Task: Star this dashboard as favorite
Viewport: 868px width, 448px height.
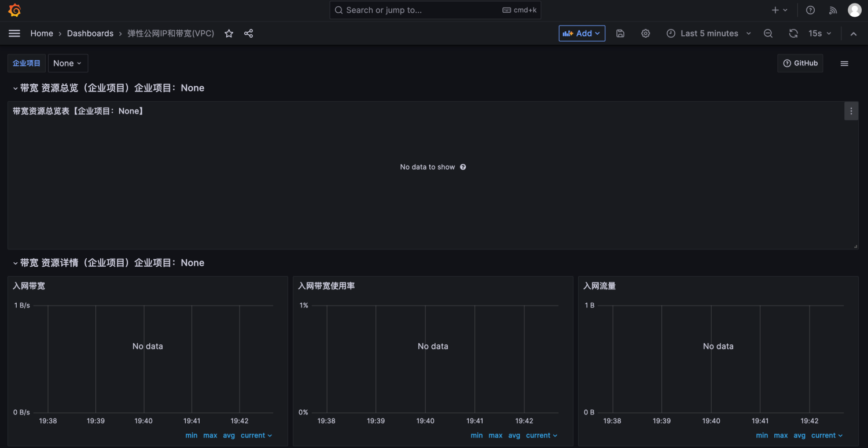Action: point(229,34)
